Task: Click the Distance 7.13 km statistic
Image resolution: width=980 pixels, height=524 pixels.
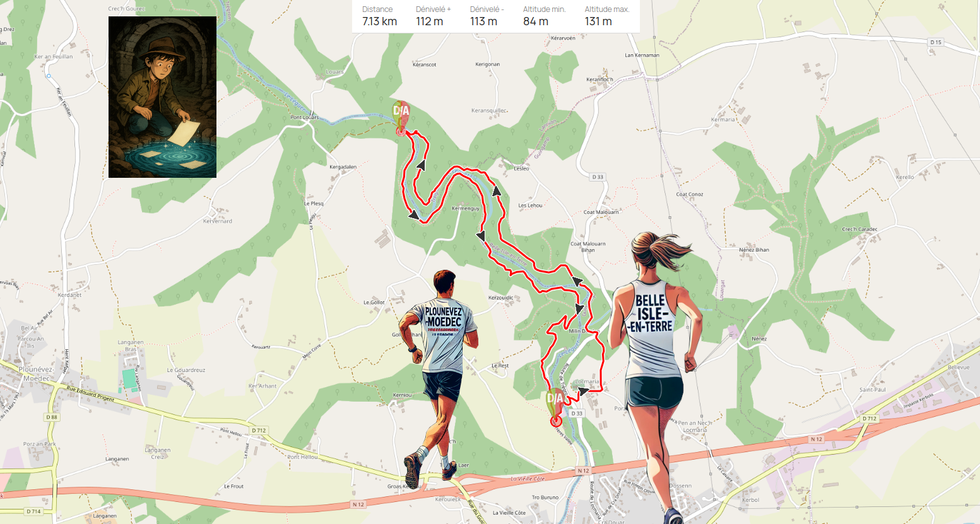Action: (379, 16)
